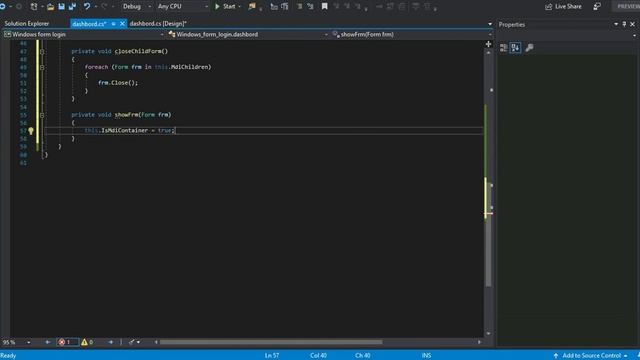
Task: Undo the last edit
Action: point(87,7)
